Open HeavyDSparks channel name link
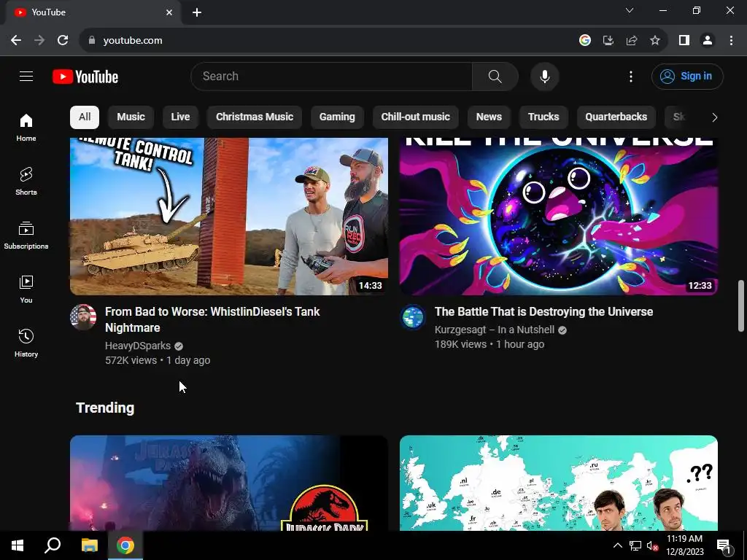 click(x=138, y=346)
